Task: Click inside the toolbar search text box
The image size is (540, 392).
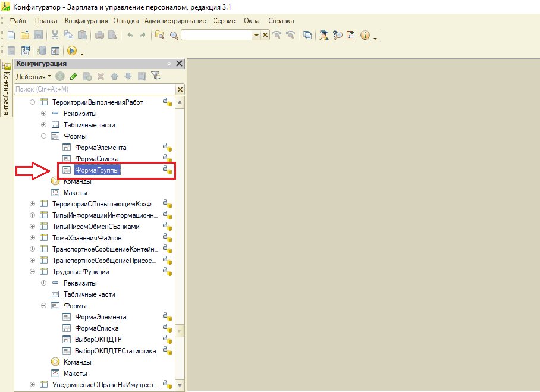Action: [217, 35]
